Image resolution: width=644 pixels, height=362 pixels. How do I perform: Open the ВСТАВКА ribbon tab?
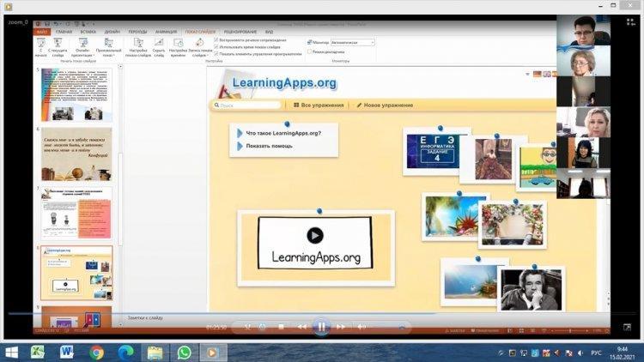coord(88,32)
